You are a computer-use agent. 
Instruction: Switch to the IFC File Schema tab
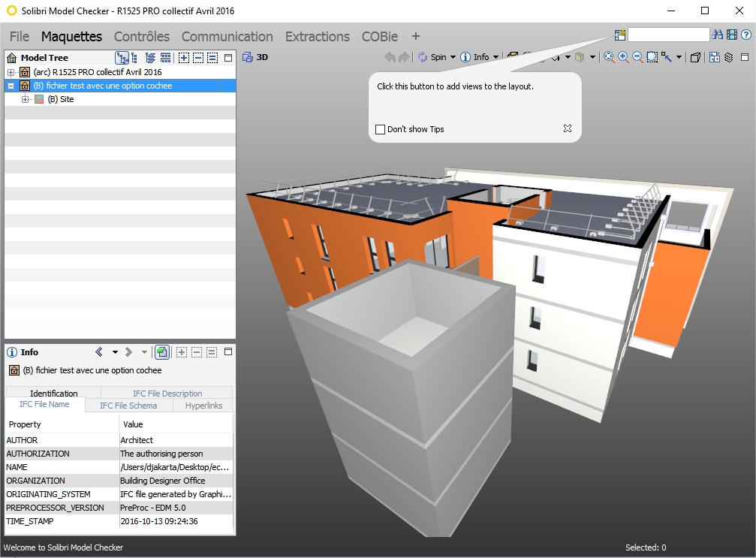coord(128,406)
